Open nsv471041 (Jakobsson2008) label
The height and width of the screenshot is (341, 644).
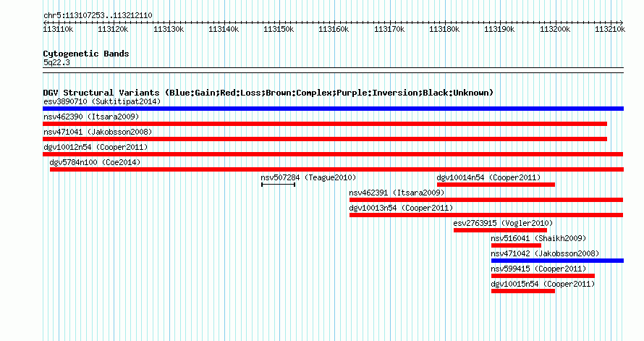98,132
